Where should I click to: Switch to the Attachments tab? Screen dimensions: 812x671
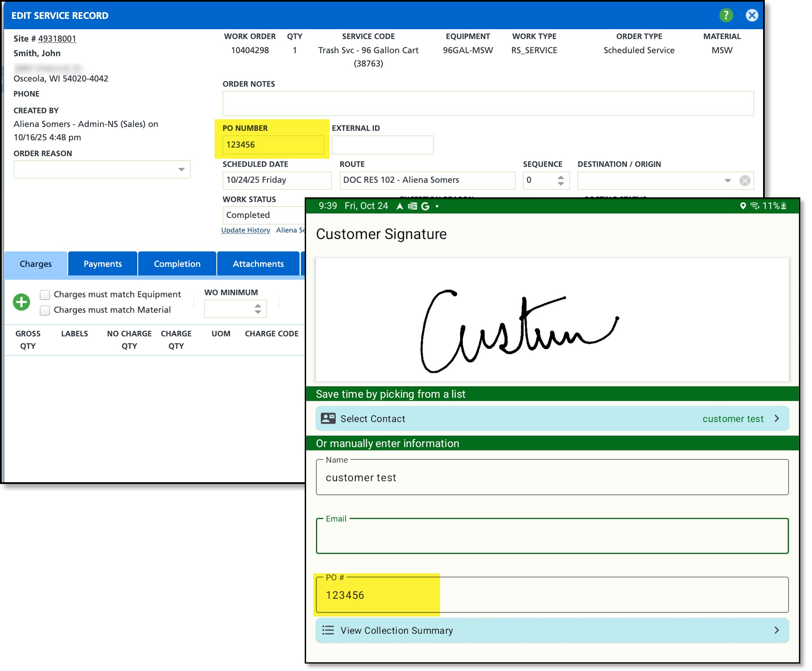[x=258, y=264]
